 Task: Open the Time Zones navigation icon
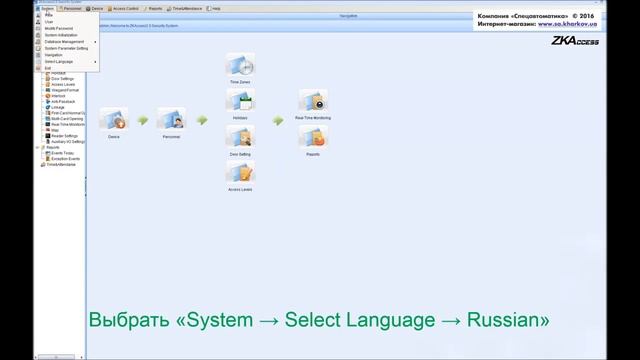240,64
